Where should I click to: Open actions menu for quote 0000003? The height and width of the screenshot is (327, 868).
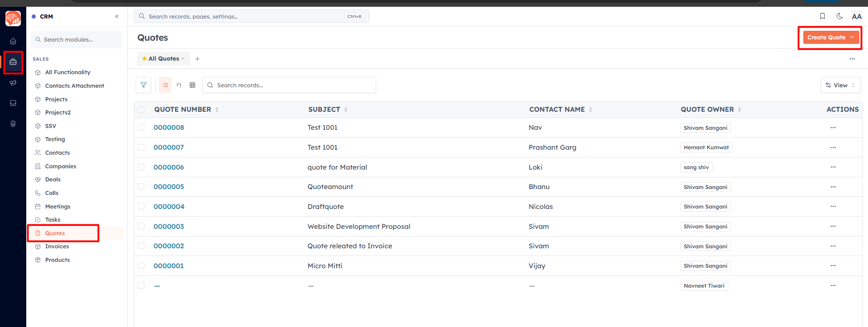coord(833,226)
